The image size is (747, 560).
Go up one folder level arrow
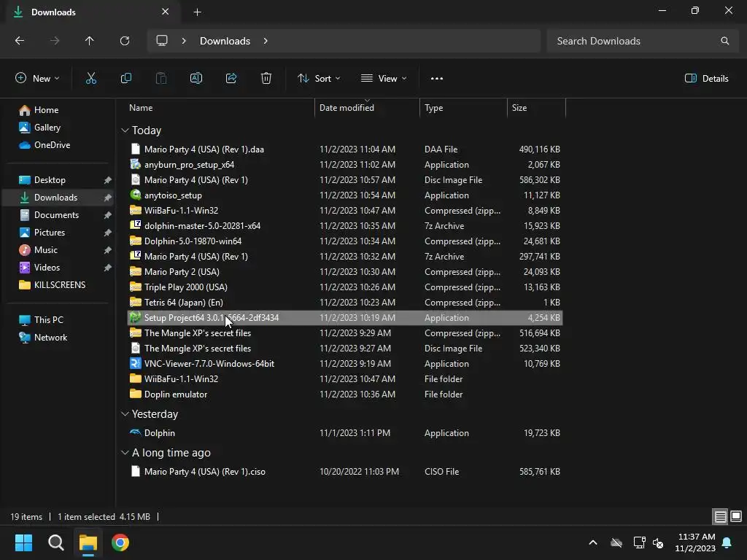coord(90,41)
